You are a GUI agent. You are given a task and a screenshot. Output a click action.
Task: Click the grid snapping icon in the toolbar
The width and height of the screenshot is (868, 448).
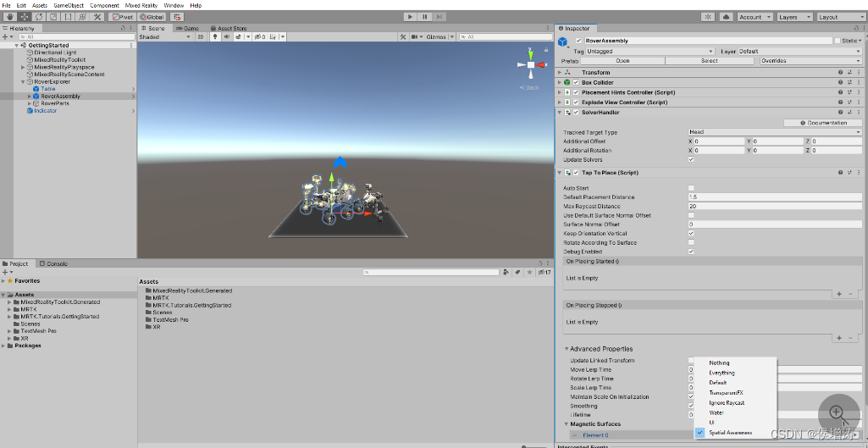point(178,17)
